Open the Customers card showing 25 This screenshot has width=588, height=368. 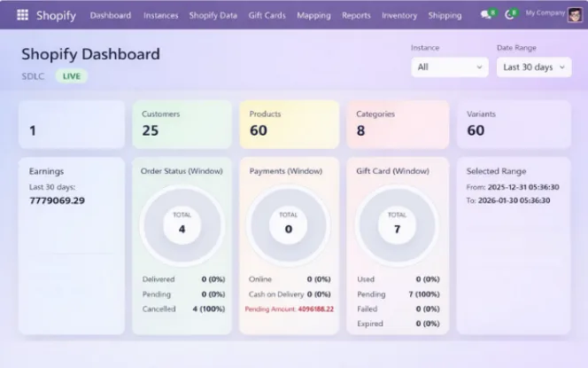pyautogui.click(x=182, y=124)
